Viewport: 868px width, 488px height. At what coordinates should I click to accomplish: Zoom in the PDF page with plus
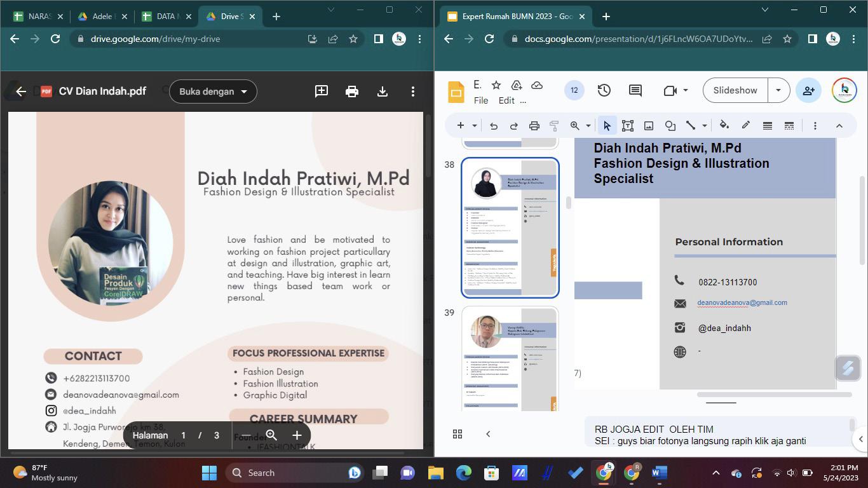tap(297, 435)
